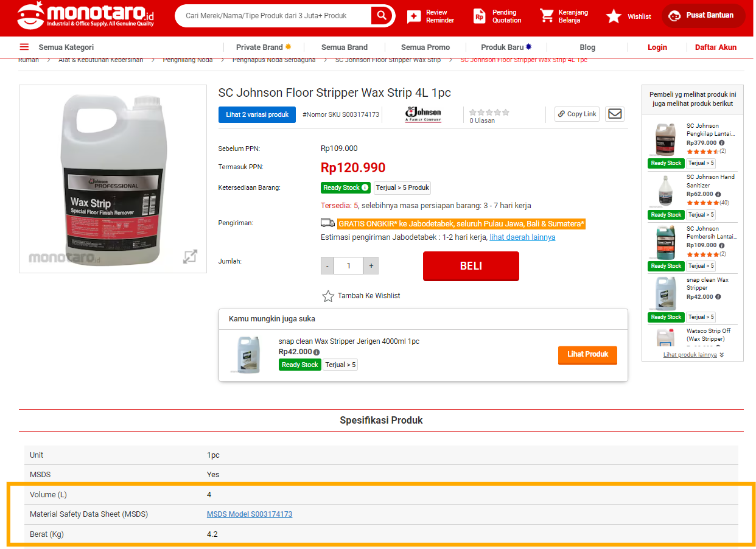Click the search input field
Image resolution: width=756 pixels, height=549 pixels.
tap(274, 15)
